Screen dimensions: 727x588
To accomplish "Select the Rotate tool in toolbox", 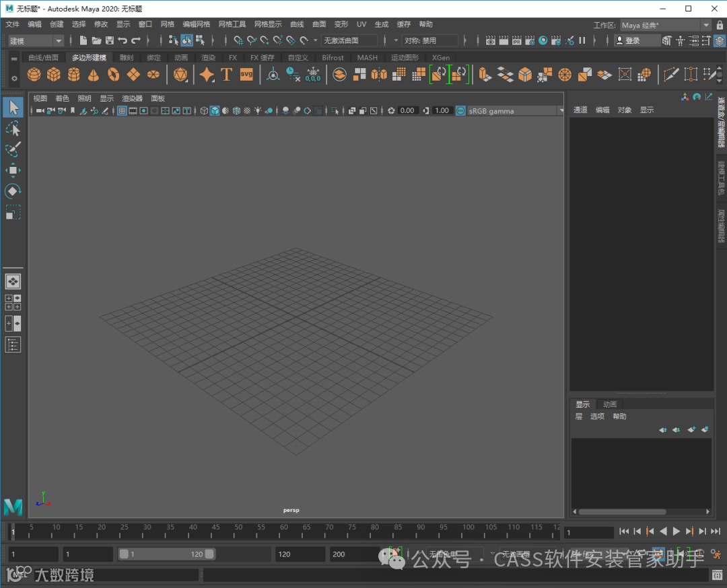I will point(13,191).
